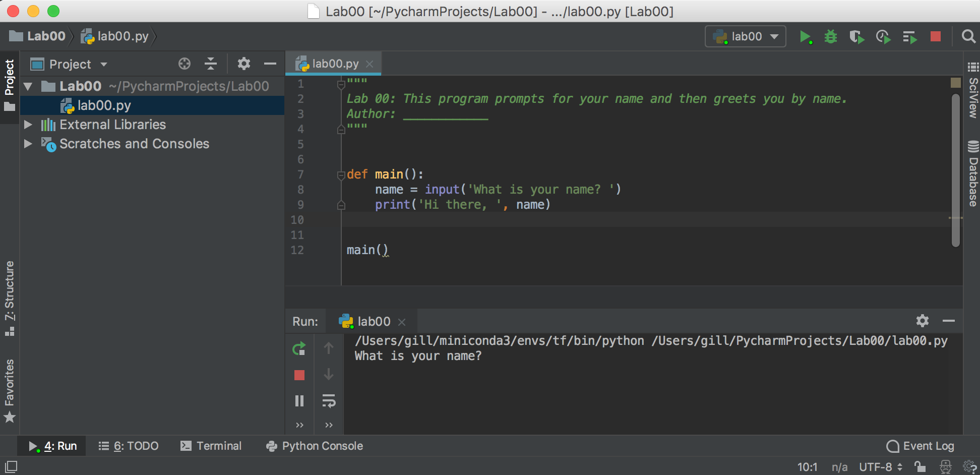The width and height of the screenshot is (980, 475).
Task: Fold the main function at line 7
Action: pyautogui.click(x=341, y=175)
